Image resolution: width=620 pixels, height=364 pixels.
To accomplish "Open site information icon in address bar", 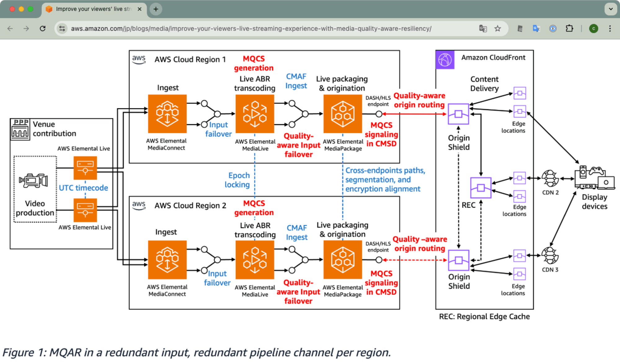I will (62, 29).
